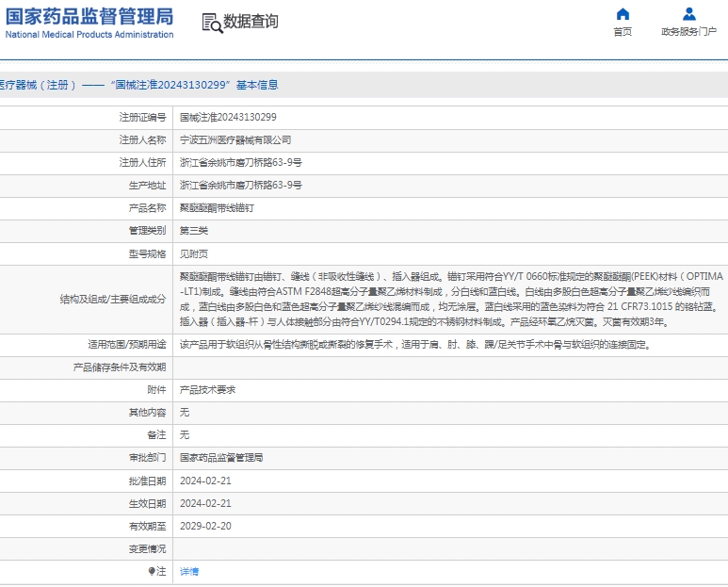The image size is (728, 587).
Task: Open the 政务服务门户 user icon
Action: coord(689,14)
